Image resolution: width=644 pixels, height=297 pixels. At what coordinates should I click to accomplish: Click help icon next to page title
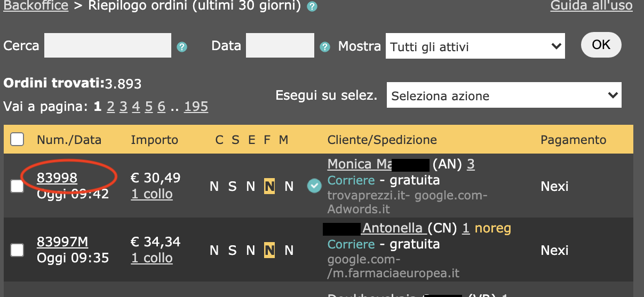click(x=312, y=7)
